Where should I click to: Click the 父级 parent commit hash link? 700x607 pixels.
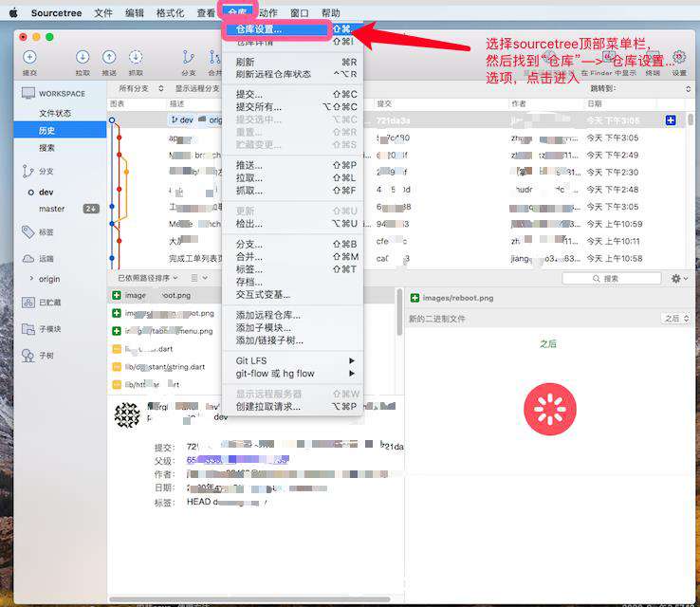237,460
